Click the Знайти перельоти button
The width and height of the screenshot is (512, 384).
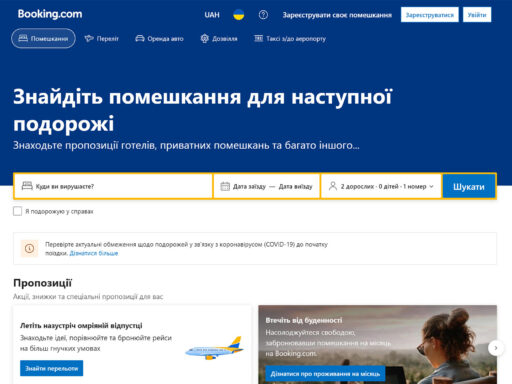tap(52, 368)
